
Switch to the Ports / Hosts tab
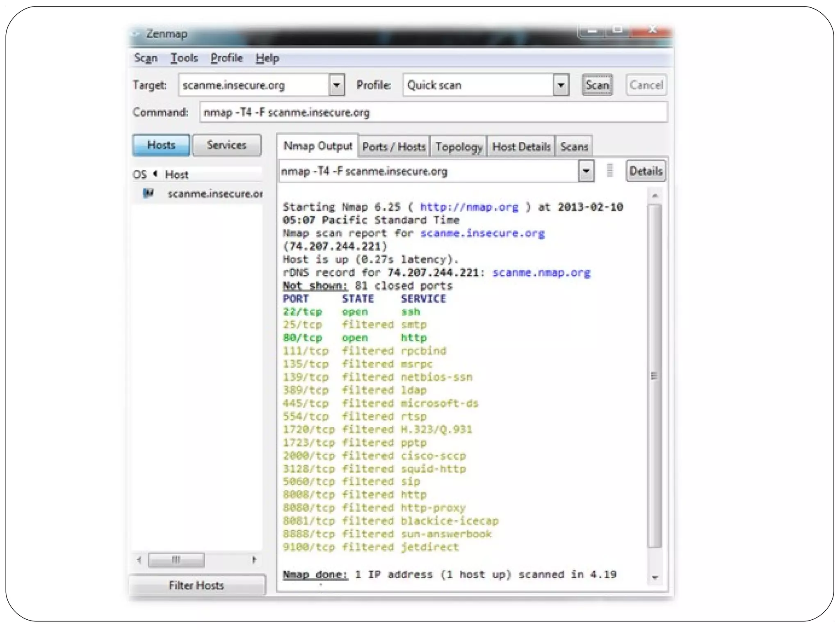point(394,147)
